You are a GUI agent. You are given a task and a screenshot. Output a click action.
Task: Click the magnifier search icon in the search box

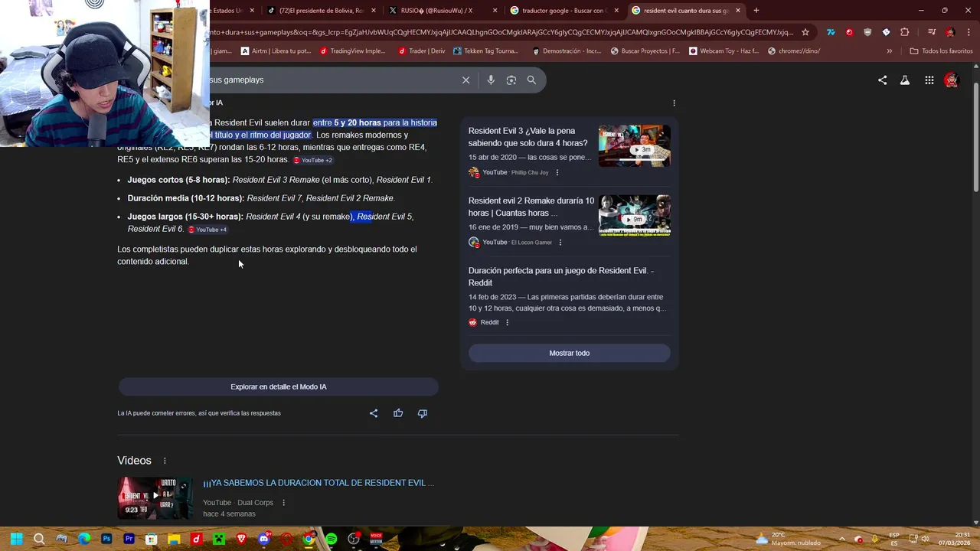click(x=531, y=80)
